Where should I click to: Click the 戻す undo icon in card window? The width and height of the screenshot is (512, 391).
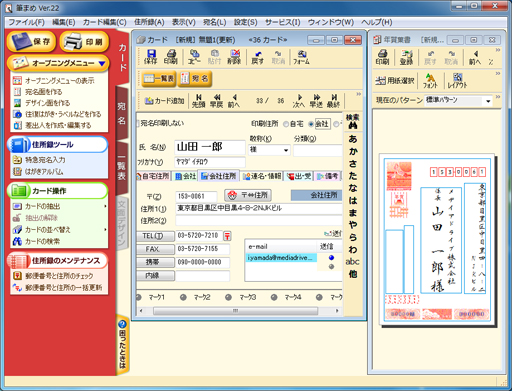[x=257, y=57]
